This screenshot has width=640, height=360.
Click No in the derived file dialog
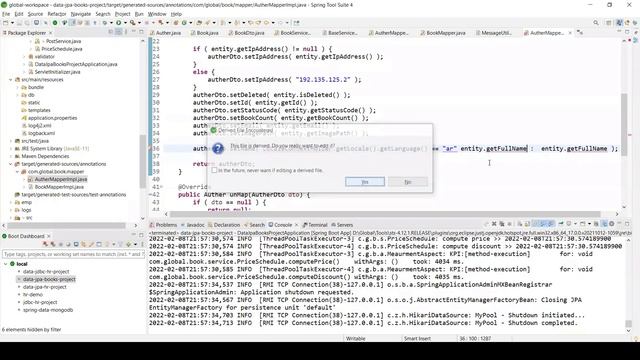click(x=408, y=182)
